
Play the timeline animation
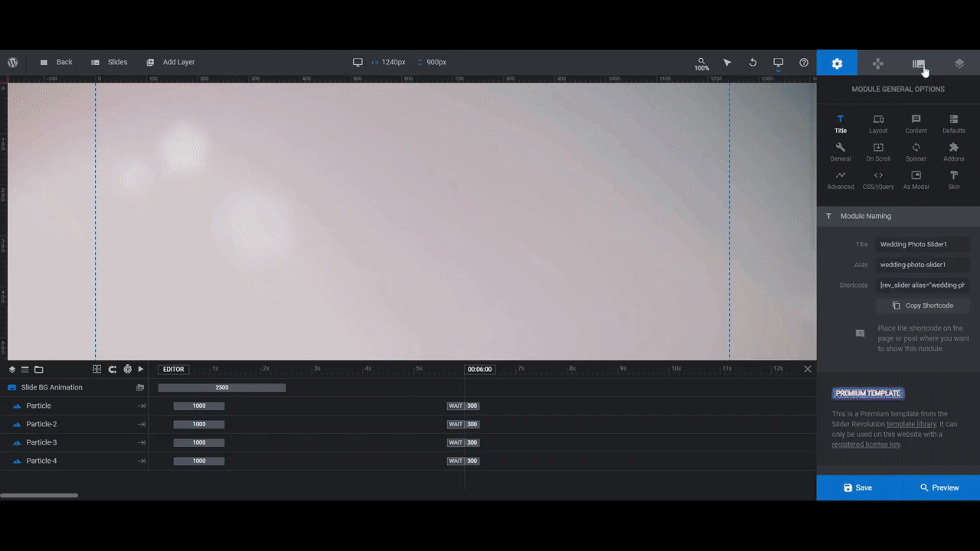click(141, 370)
